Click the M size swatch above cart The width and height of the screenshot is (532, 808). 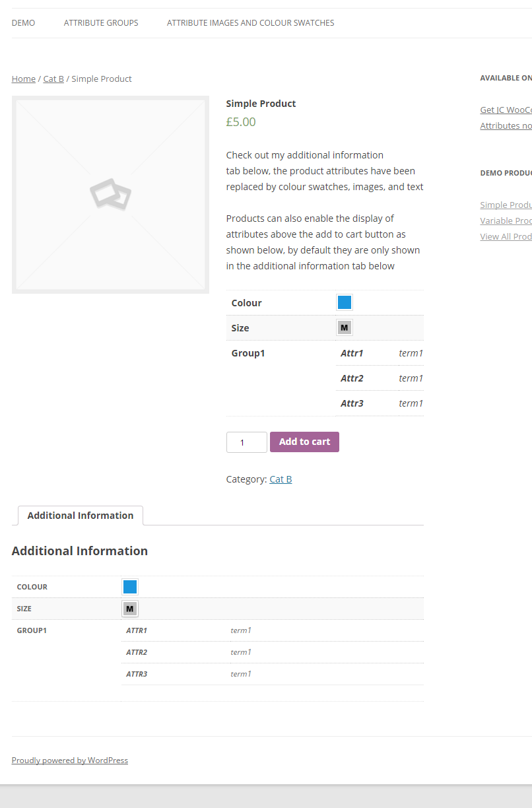(x=344, y=327)
